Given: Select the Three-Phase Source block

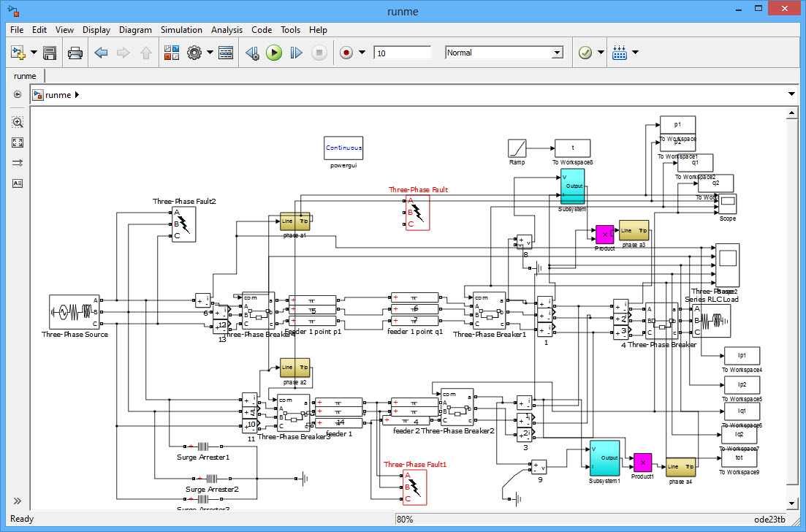Looking at the screenshot, I should 74,312.
